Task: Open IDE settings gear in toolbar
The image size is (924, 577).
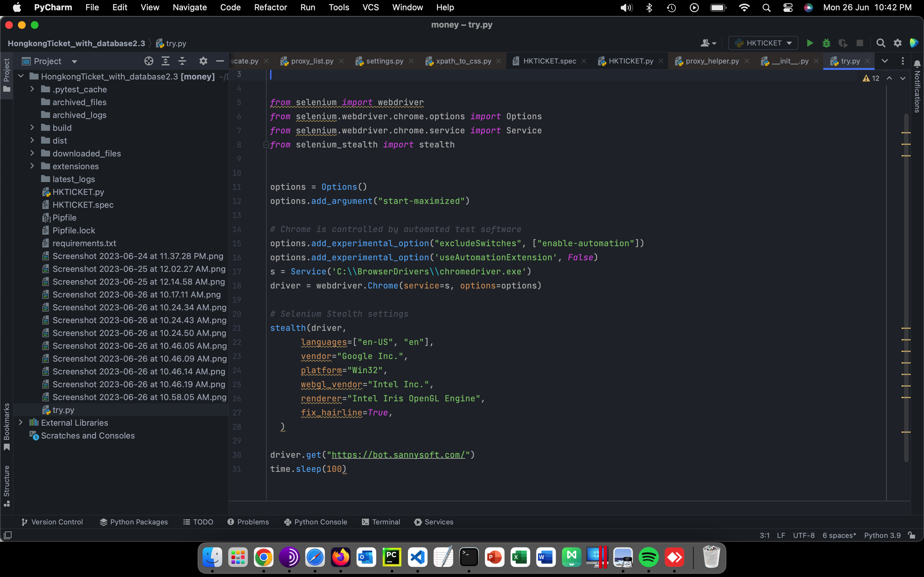Action: point(897,43)
